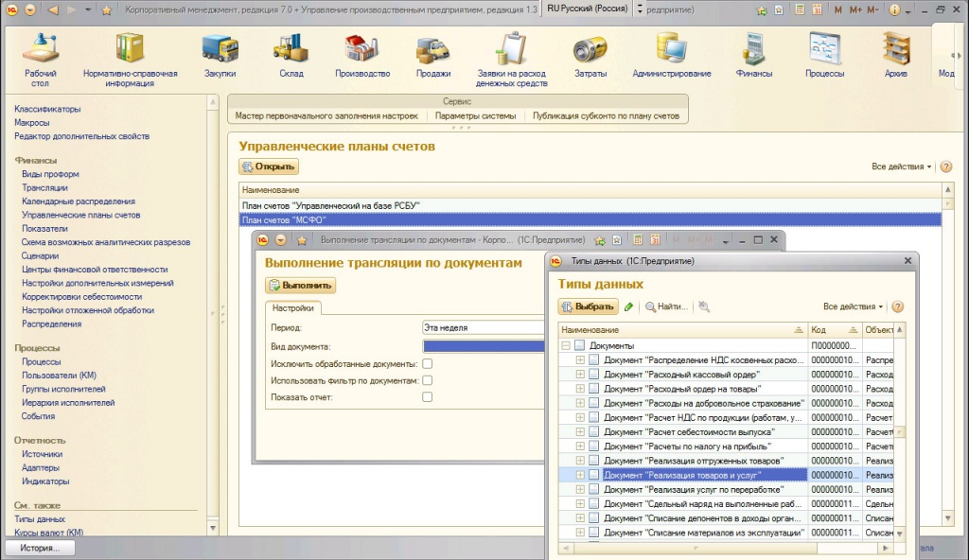
Task: Expand Документ "Реализация товаров и услуг" node
Action: tap(580, 475)
